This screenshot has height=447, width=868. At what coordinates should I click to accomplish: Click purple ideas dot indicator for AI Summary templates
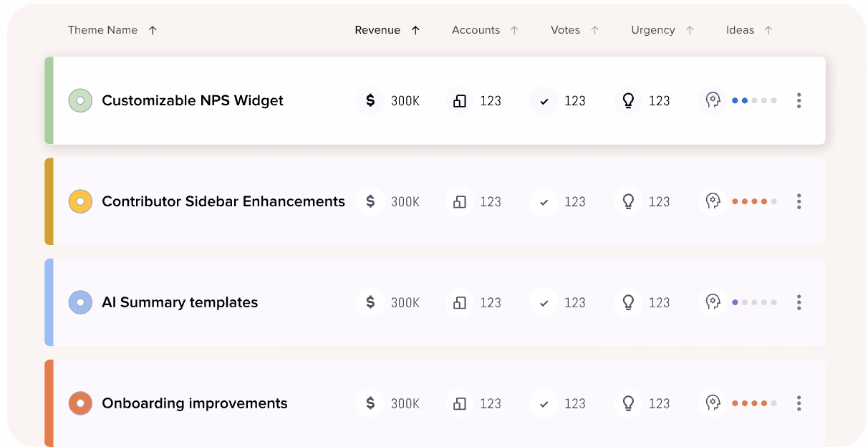pos(754,302)
